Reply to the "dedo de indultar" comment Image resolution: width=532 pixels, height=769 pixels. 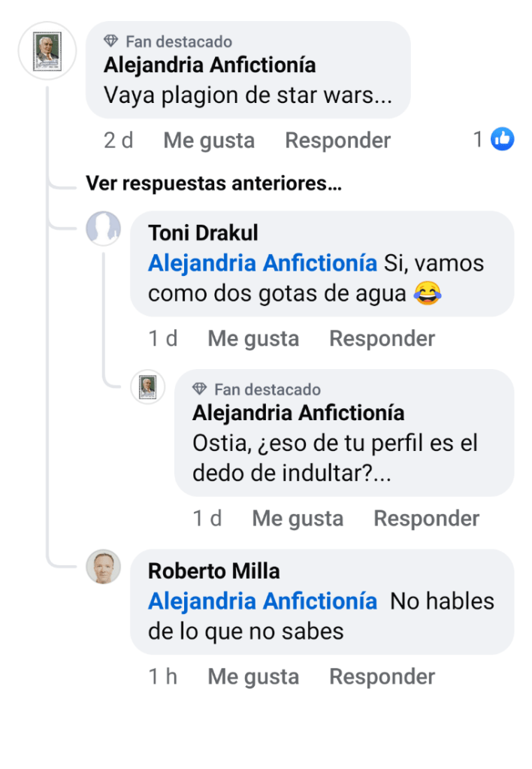[426, 519]
